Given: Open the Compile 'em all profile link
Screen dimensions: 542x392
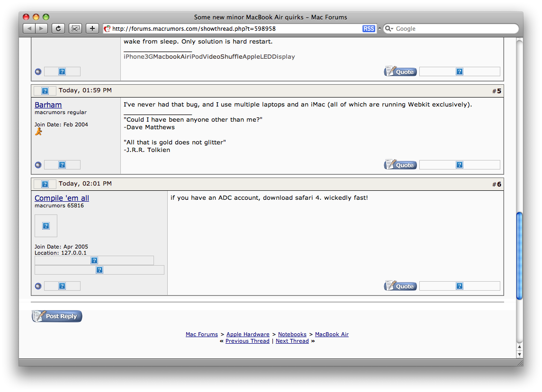Looking at the screenshot, I should 62,198.
